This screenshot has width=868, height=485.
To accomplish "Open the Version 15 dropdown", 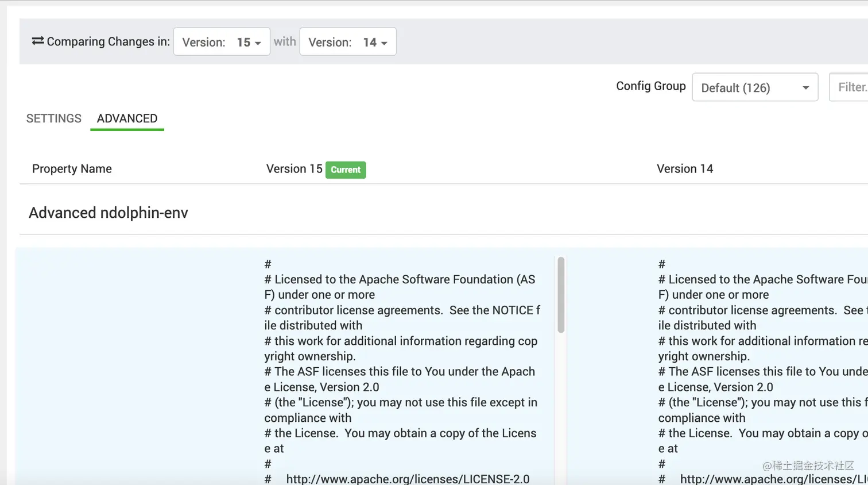I will pyautogui.click(x=222, y=42).
